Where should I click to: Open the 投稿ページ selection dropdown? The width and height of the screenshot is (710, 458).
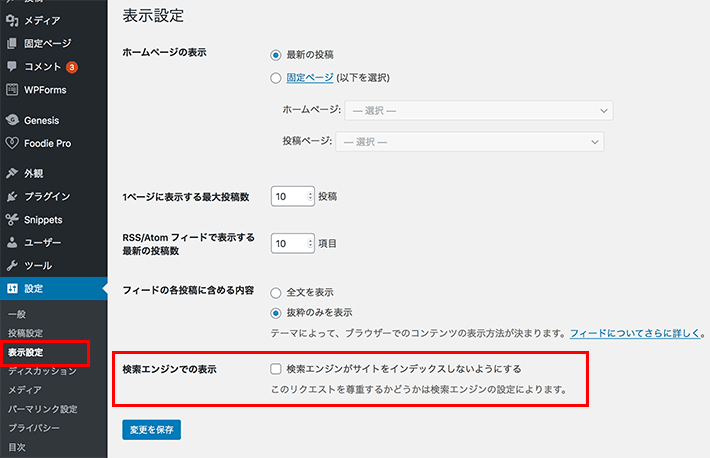coord(470,142)
